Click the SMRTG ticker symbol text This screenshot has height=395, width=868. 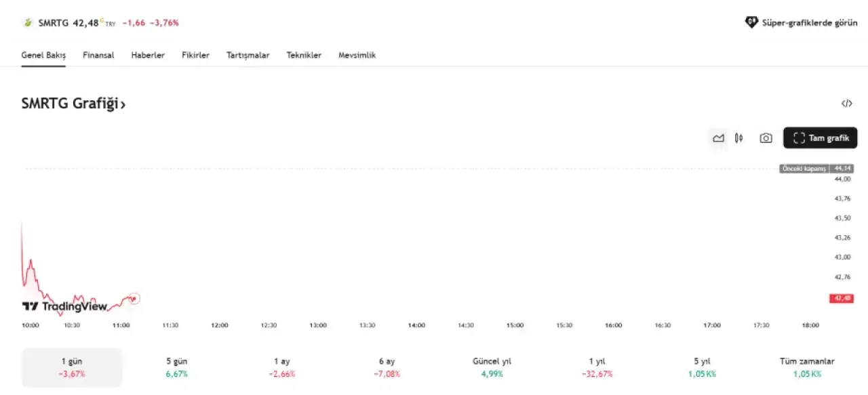pyautogui.click(x=54, y=22)
